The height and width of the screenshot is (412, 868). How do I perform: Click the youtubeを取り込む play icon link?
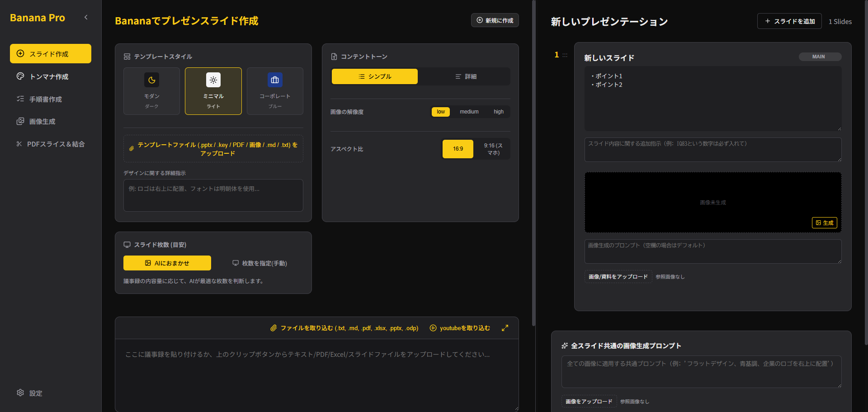[x=460, y=328]
